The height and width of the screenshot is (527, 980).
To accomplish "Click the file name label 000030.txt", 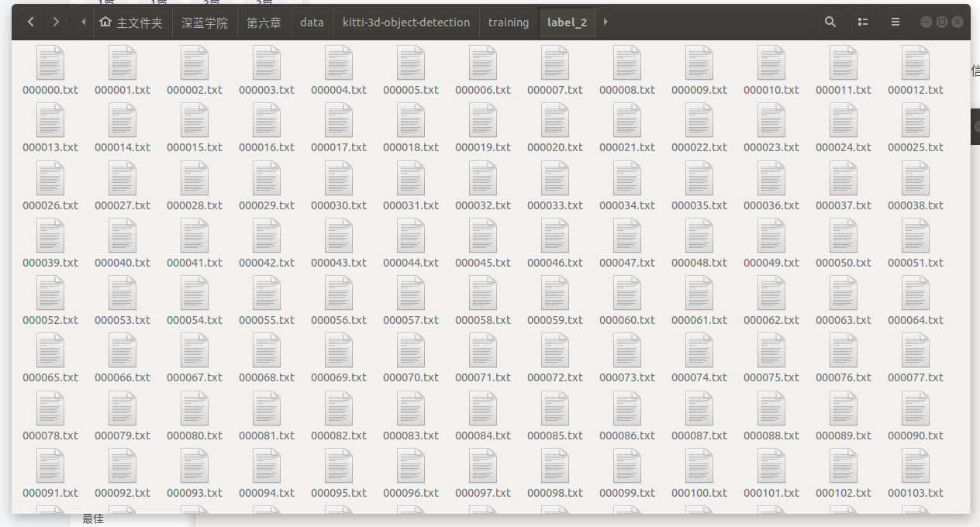I will click(339, 205).
